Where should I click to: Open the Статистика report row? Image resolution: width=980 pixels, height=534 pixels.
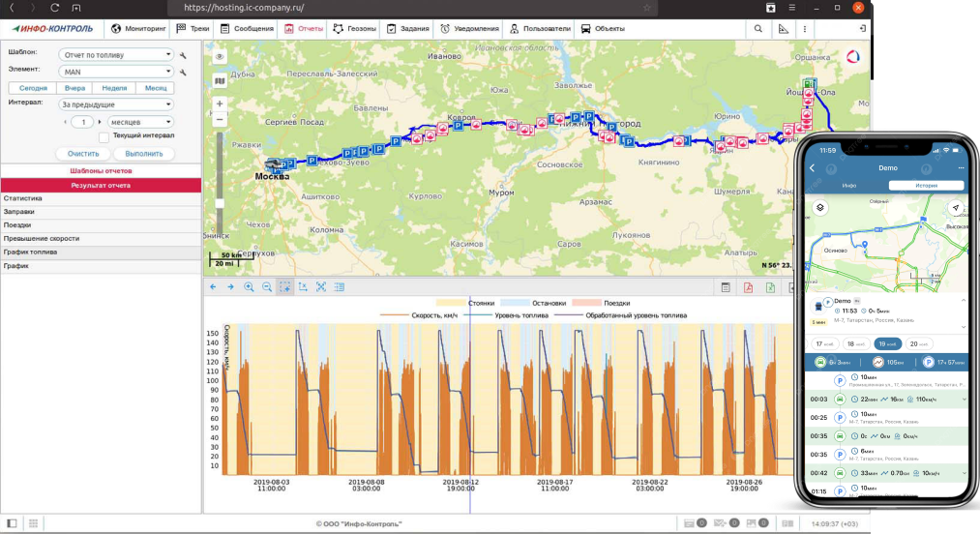[x=101, y=198]
